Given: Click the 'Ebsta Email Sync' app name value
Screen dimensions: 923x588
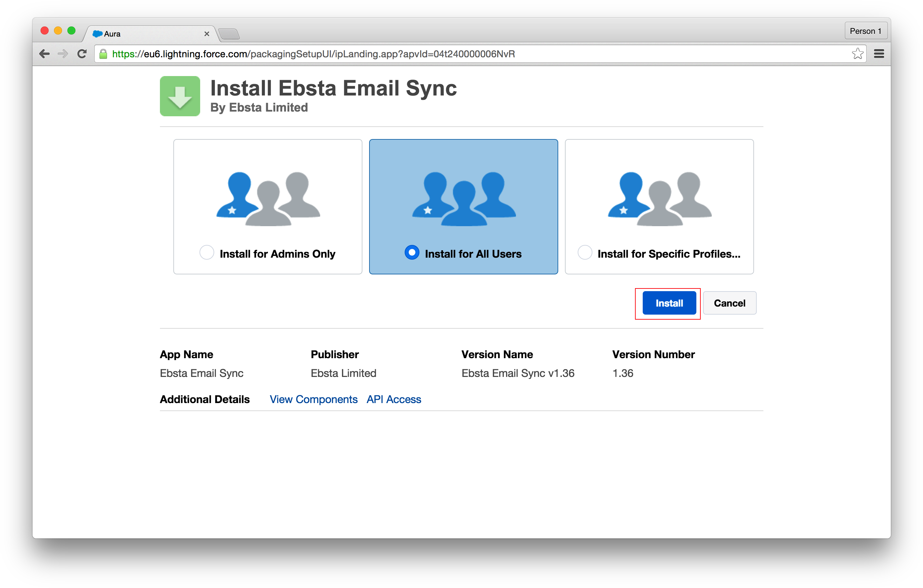Looking at the screenshot, I should tap(201, 373).
